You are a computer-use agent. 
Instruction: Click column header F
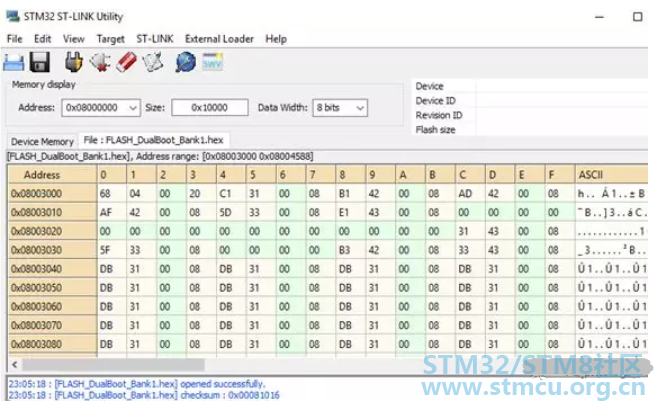[x=559, y=175]
